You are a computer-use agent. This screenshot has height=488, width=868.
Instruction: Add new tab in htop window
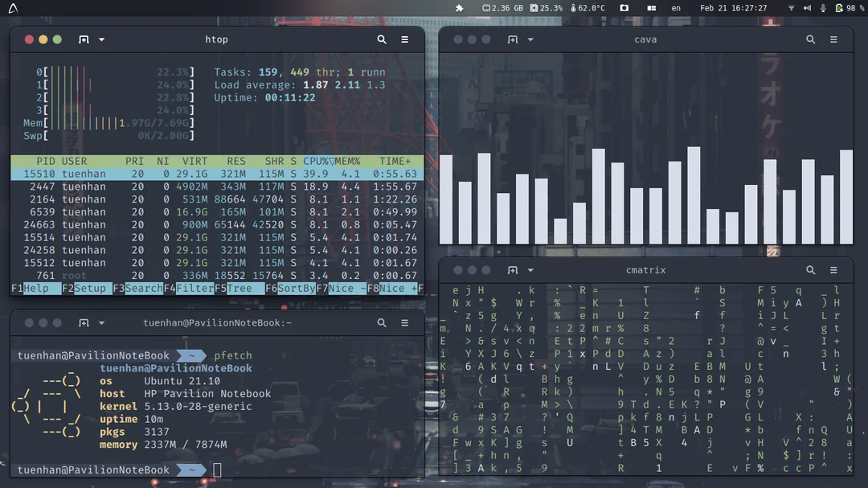84,39
